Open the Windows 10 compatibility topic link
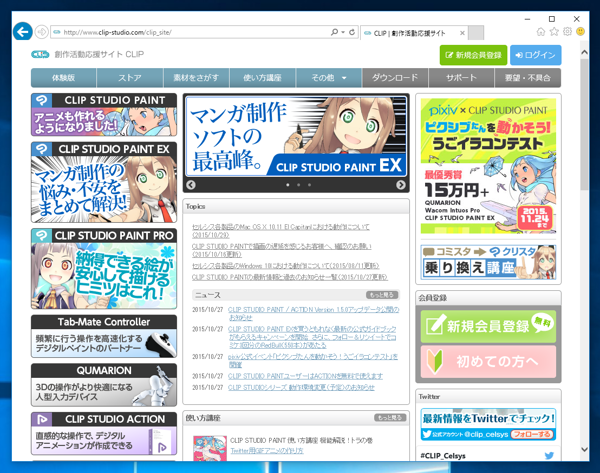This screenshot has height=473, width=600. click(286, 266)
